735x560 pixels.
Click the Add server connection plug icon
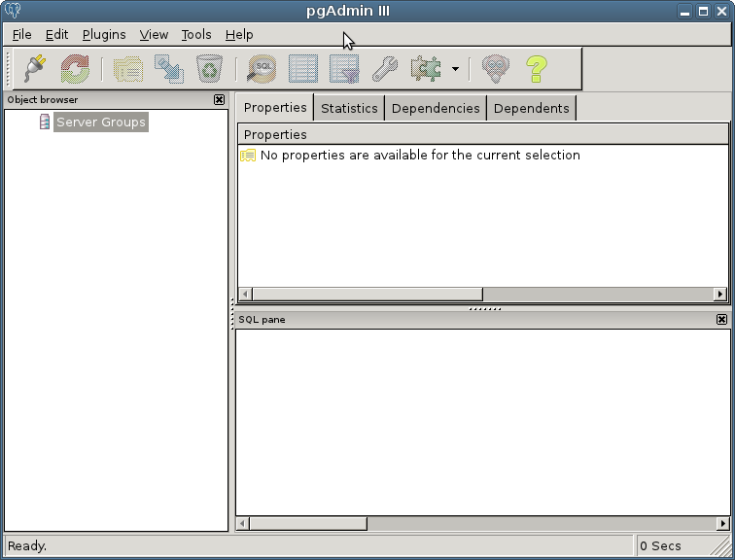click(35, 69)
